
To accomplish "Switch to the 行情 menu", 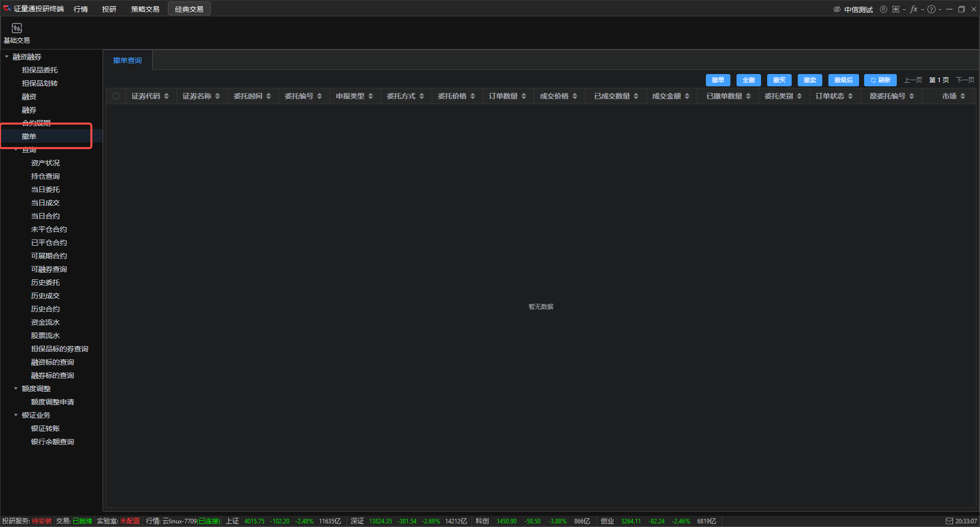I will point(81,9).
